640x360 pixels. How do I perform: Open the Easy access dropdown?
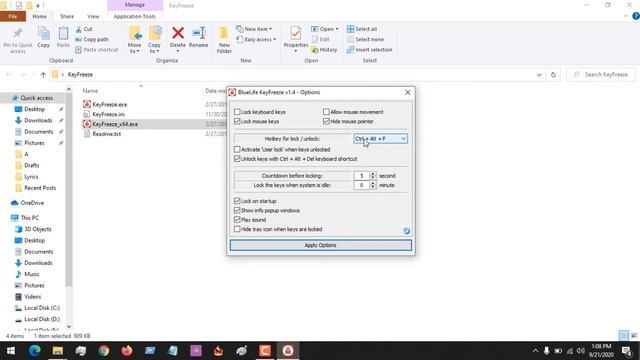256,40
